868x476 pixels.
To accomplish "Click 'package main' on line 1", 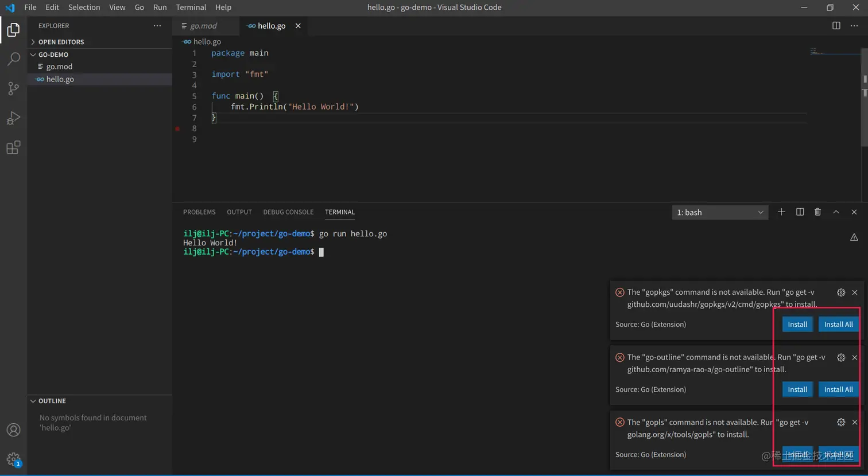I will (x=240, y=53).
